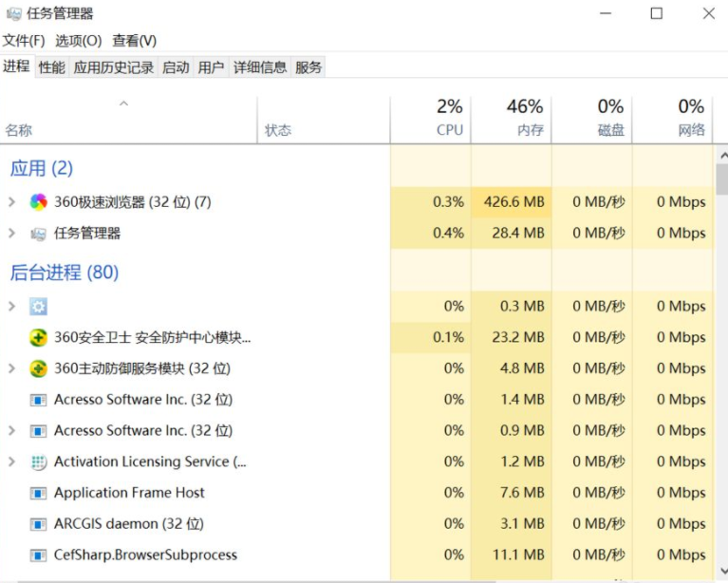The image size is (728, 583).
Task: Click the ARCGIS daemon process icon
Action: coord(38,524)
